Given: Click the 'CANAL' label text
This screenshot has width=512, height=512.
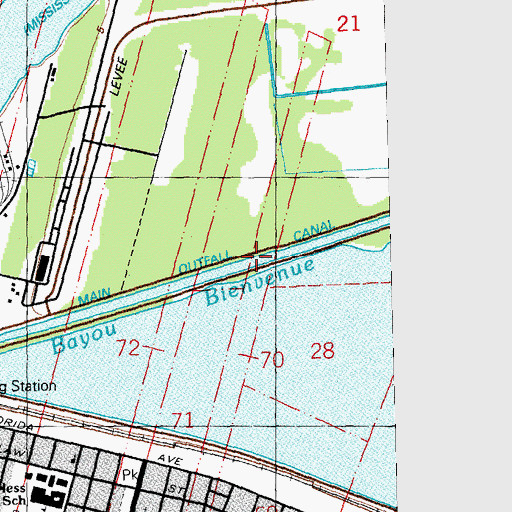Looking at the screenshot, I should tap(314, 230).
